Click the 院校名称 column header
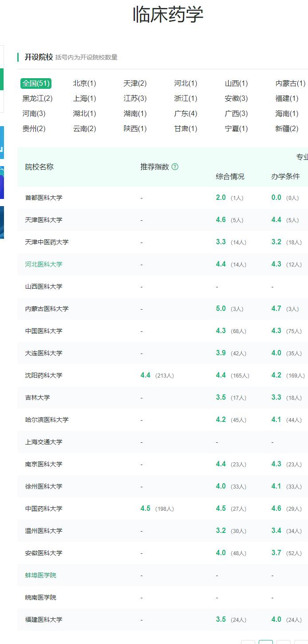This screenshot has height=644, width=308. 39,167
